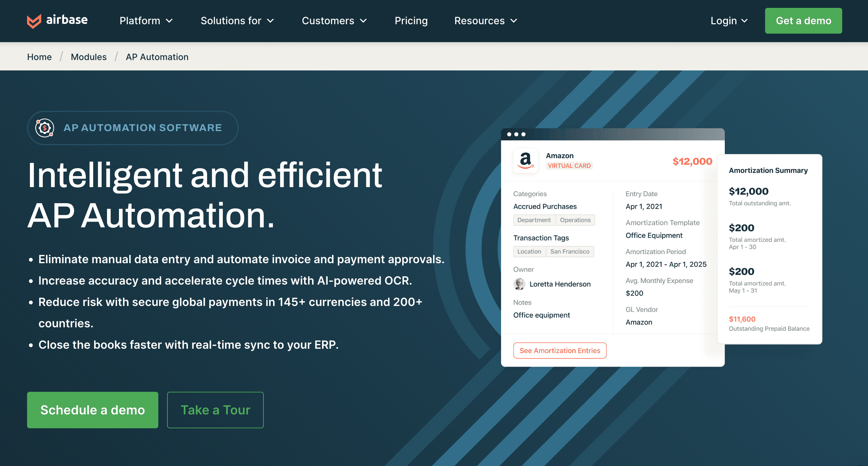Select the VIRTUAL CARD badge
868x466 pixels.
(569, 166)
